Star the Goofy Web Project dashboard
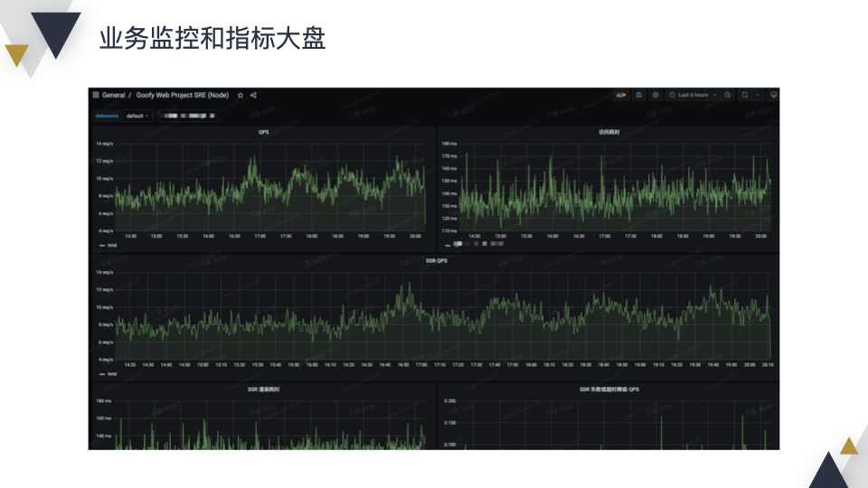Viewport: 868px width, 488px height. click(x=241, y=95)
